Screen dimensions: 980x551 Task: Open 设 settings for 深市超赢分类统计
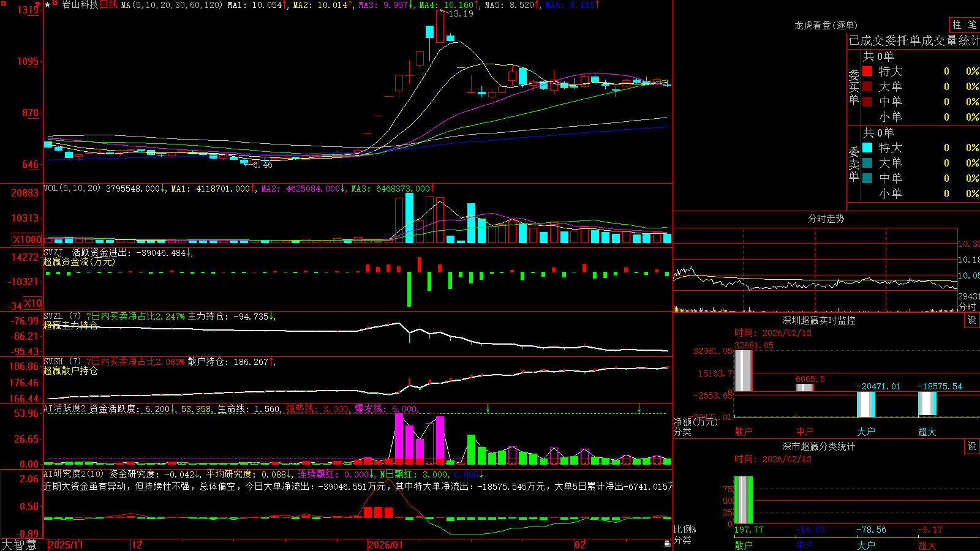point(972,446)
